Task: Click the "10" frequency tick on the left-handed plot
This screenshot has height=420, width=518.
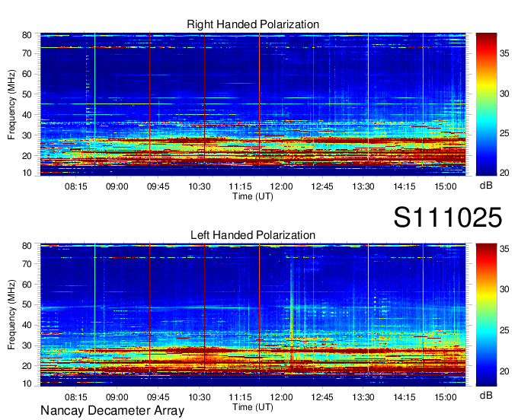Action: coord(27,383)
